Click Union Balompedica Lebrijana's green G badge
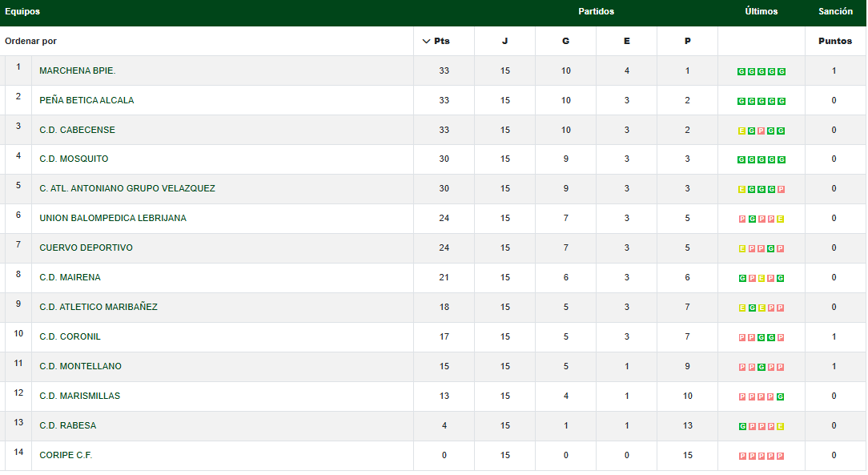868x475 pixels. [752, 219]
